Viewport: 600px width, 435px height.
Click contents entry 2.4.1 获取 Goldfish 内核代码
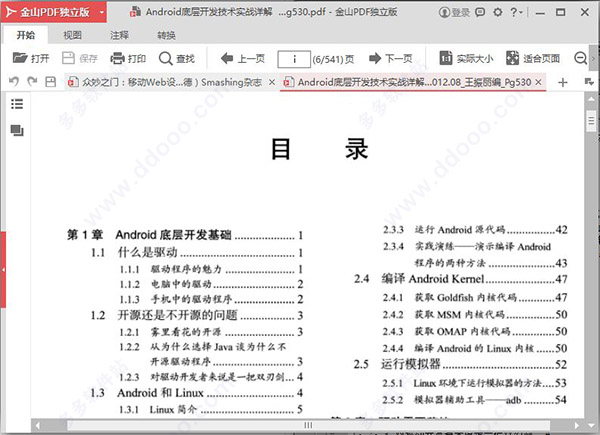(x=475, y=297)
